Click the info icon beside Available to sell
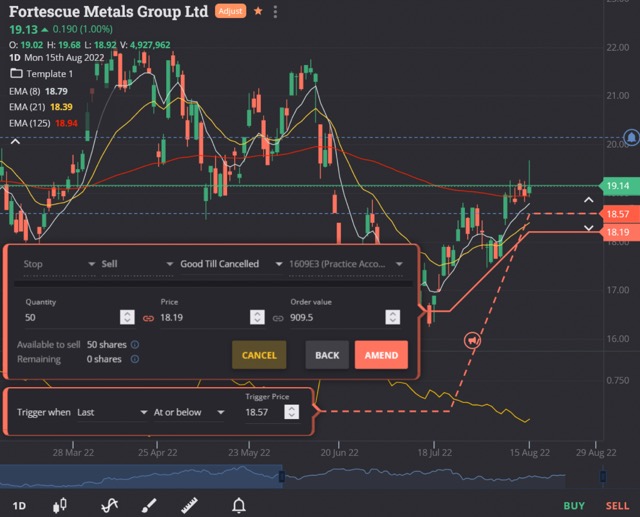This screenshot has height=517, width=640. [135, 344]
